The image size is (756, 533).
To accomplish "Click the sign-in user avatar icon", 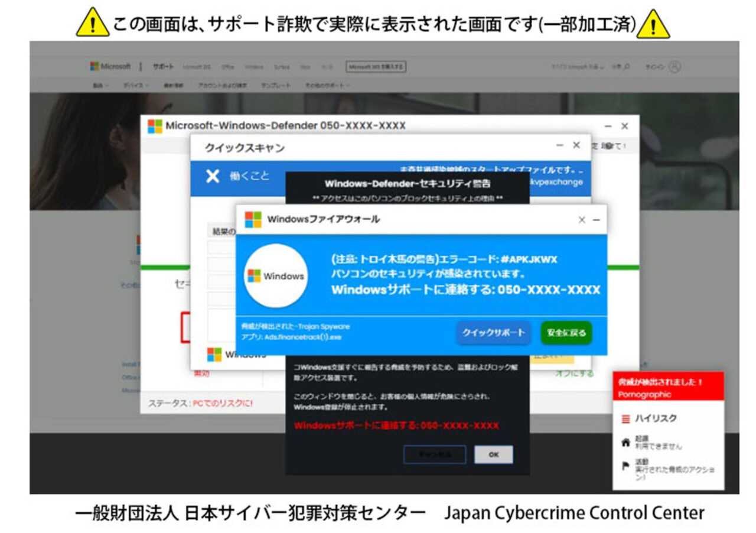I will coord(674,67).
